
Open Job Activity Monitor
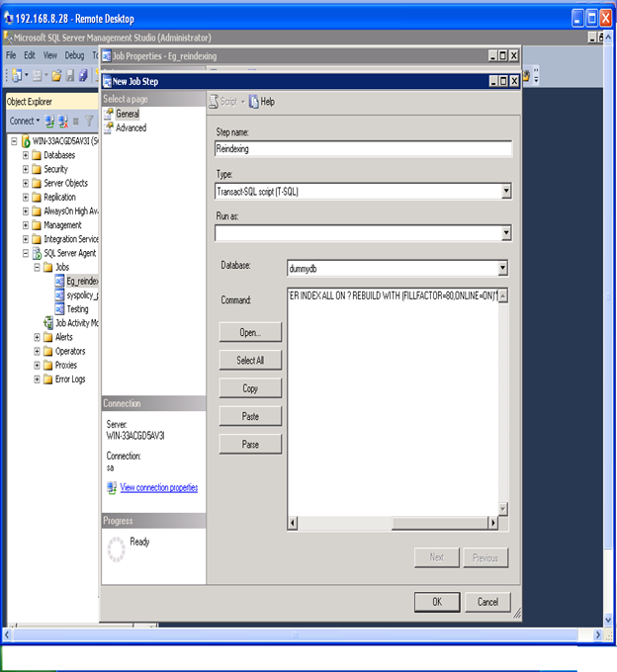[x=76, y=323]
